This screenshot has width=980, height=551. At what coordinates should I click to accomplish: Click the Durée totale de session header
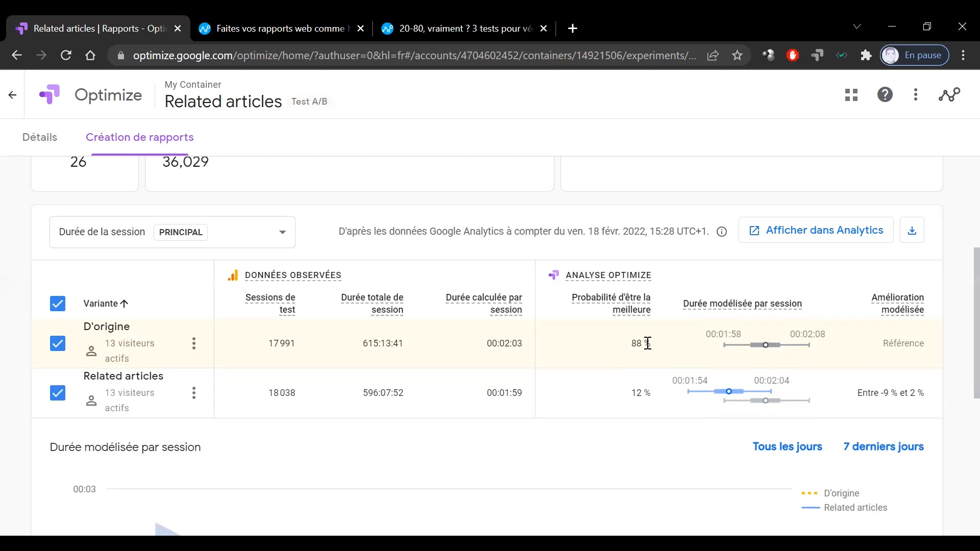pos(372,304)
